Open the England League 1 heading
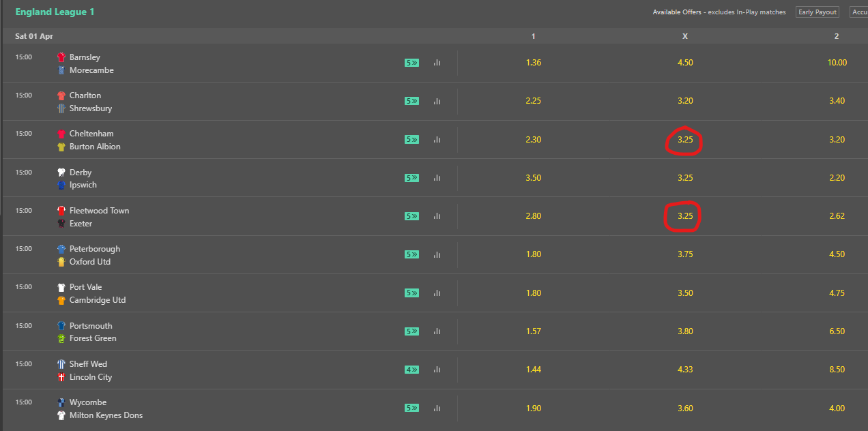The height and width of the screenshot is (431, 868). (x=55, y=12)
